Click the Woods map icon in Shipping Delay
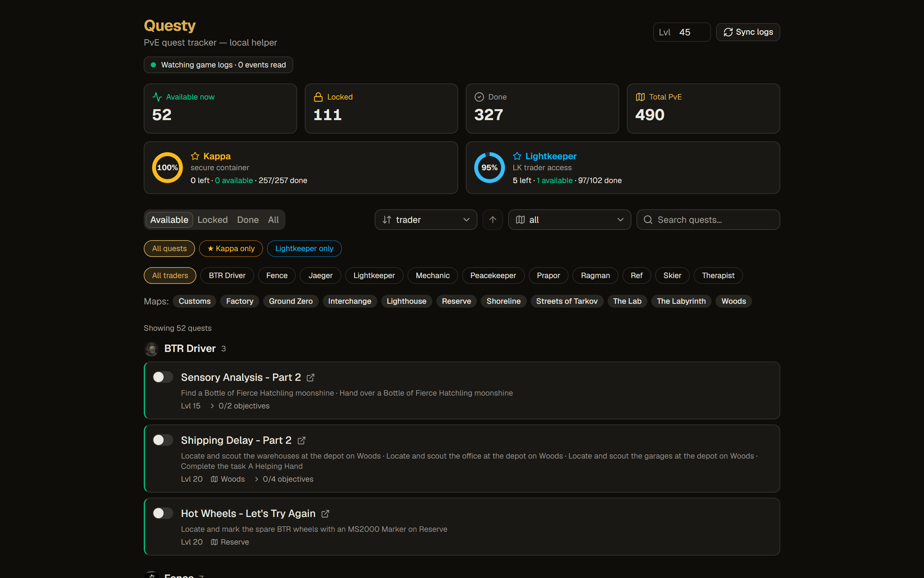This screenshot has width=924, height=578. coord(214,479)
